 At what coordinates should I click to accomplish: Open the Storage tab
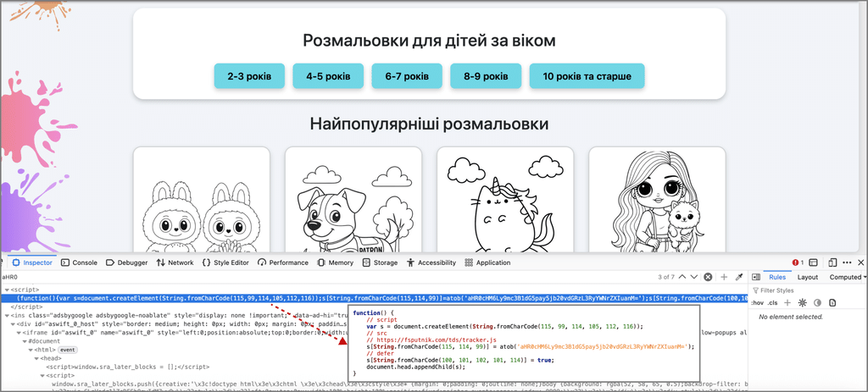point(380,262)
